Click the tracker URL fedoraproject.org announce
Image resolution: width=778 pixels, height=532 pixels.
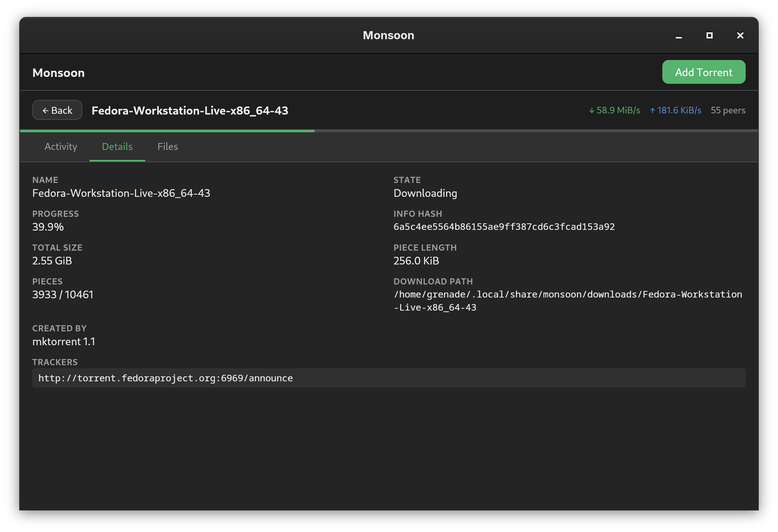coord(165,378)
